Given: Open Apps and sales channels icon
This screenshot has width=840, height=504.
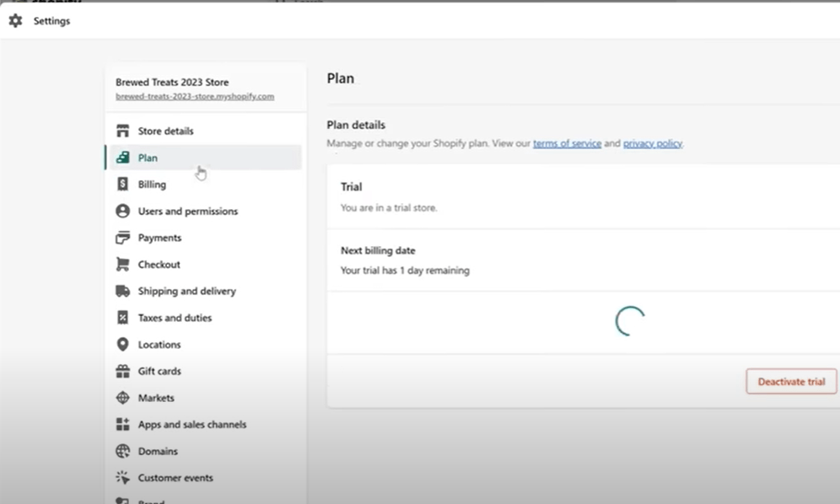Looking at the screenshot, I should (122, 424).
